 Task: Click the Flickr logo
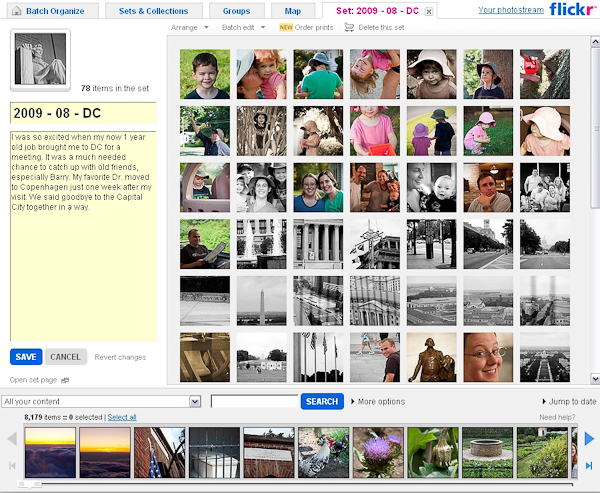[x=573, y=10]
